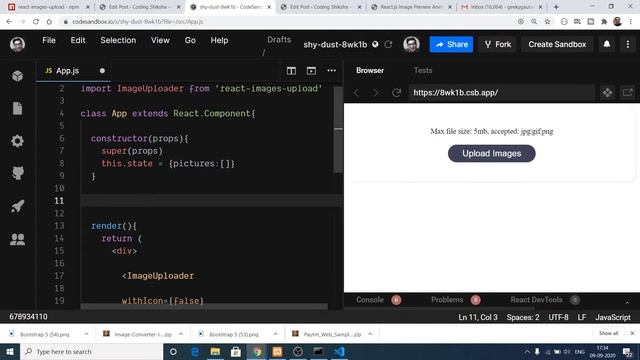Open the file Explorer sidebar icon
The width and height of the screenshot is (640, 360).
tap(17, 108)
